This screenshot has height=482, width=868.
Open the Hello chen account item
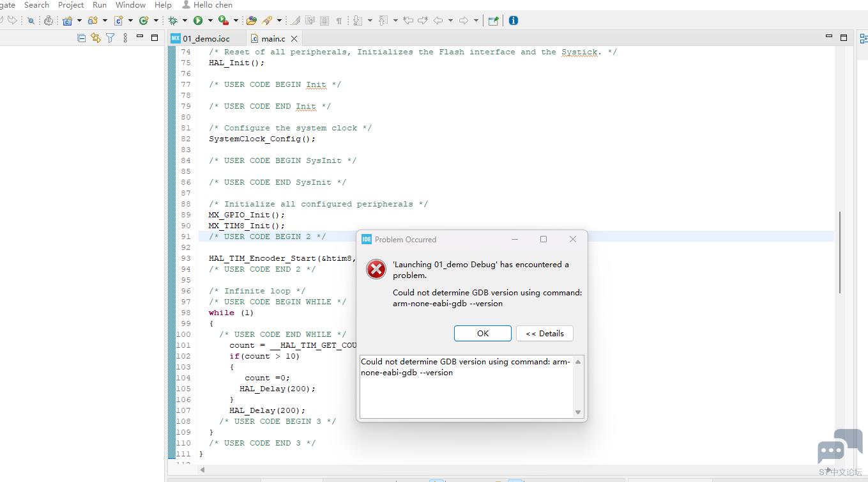pos(206,4)
